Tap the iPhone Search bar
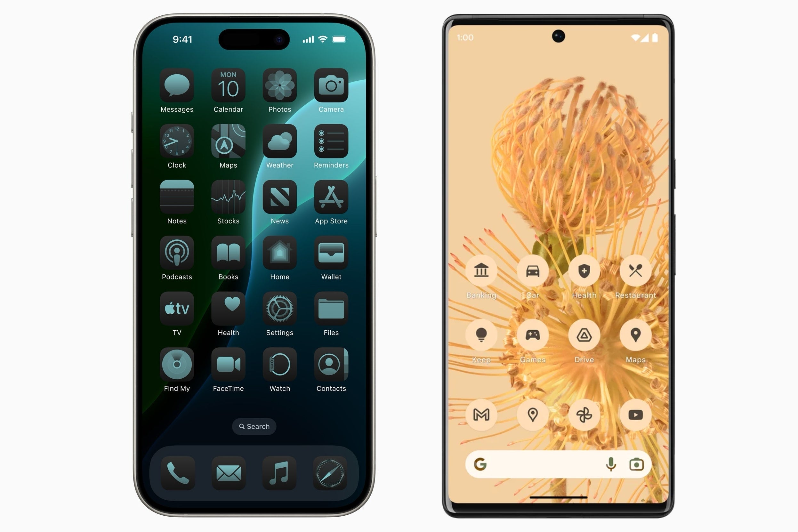 click(x=254, y=426)
